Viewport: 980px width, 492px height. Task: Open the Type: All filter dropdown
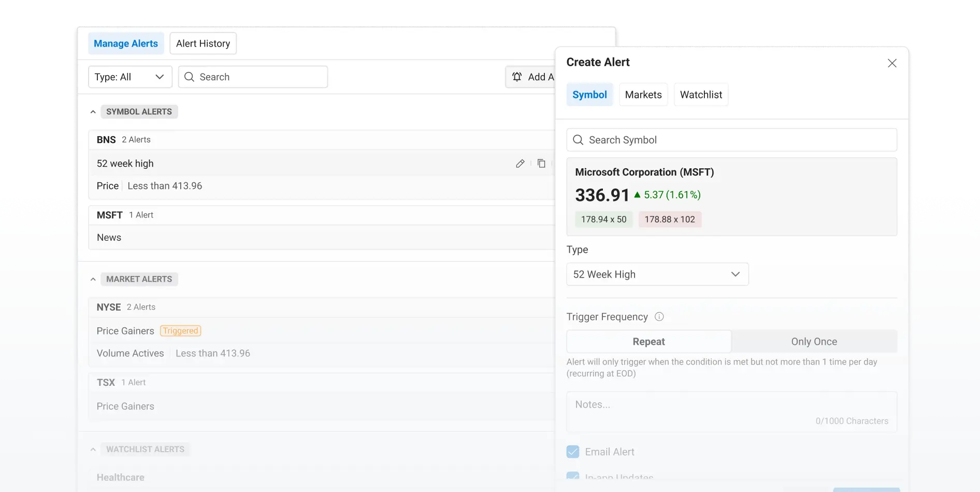point(130,77)
